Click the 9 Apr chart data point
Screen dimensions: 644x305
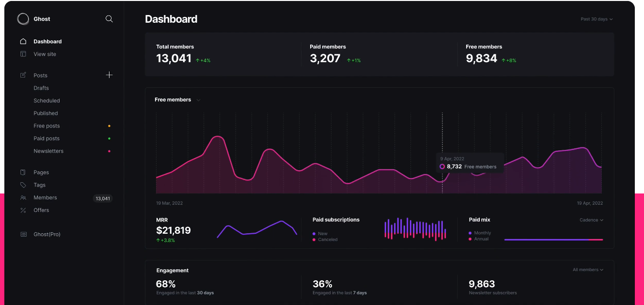tap(442, 166)
